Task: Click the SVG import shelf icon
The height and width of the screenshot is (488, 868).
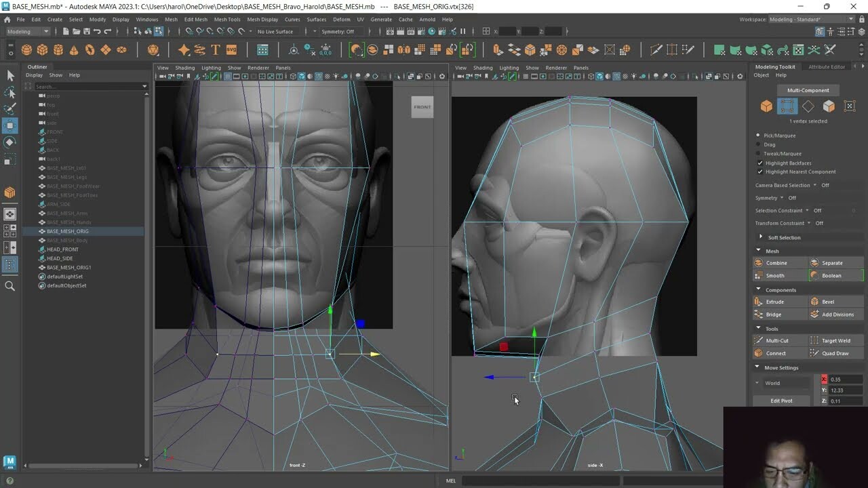Action: coord(231,50)
